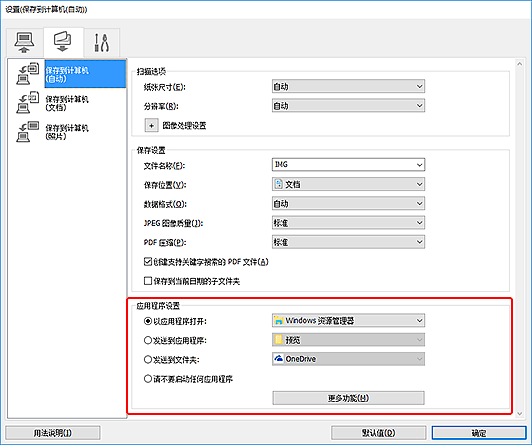
Task: Select 保存到计算机(文档) in the list
Action: (x=67, y=103)
